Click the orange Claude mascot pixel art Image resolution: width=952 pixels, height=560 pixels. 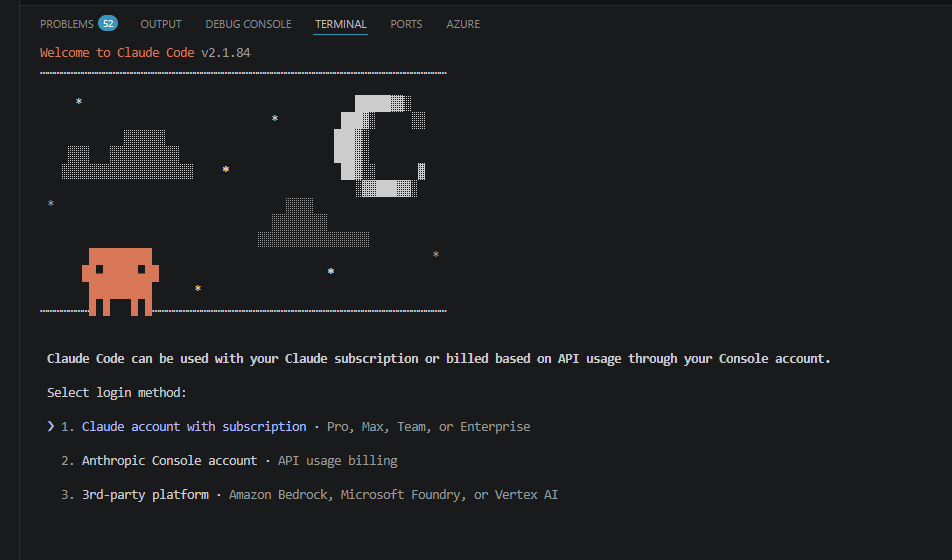(x=120, y=281)
